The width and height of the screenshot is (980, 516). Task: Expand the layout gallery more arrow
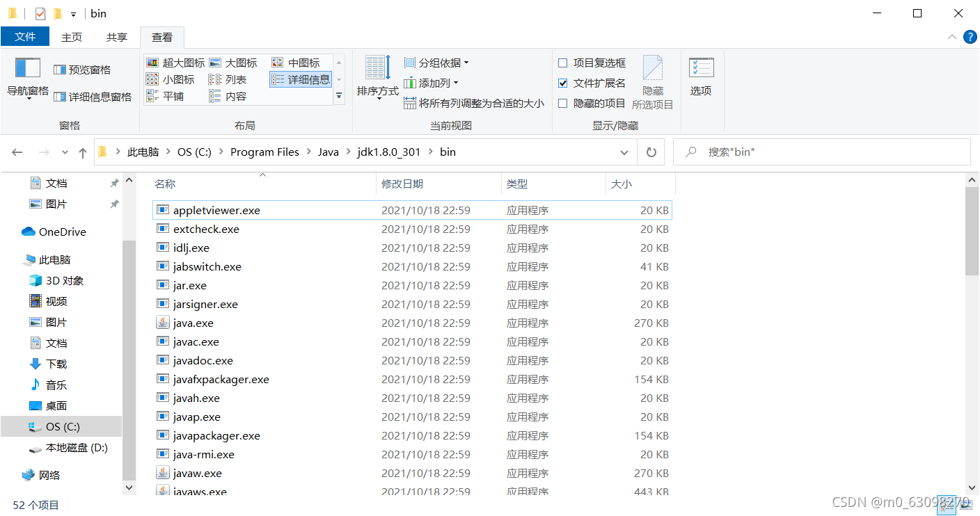[x=339, y=96]
